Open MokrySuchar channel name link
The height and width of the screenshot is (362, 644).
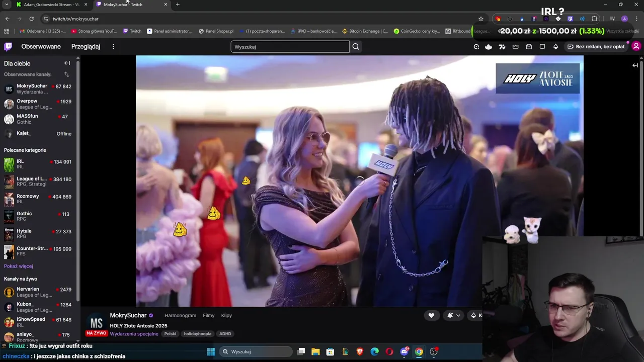click(x=128, y=315)
